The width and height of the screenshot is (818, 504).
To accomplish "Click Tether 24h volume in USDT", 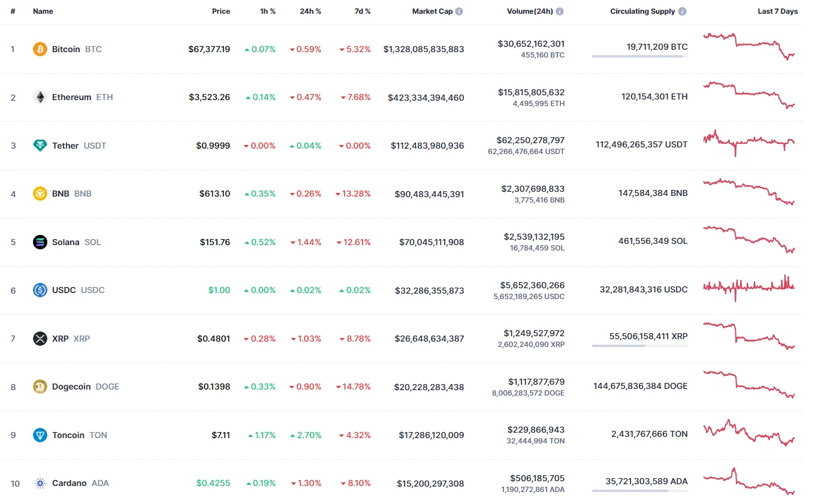I will pos(526,152).
